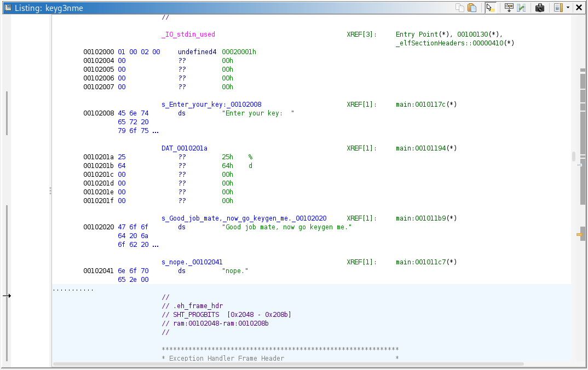Screen dimensions: 588x370
Task: Click the Copy toolbar icon
Action: pos(460,7)
